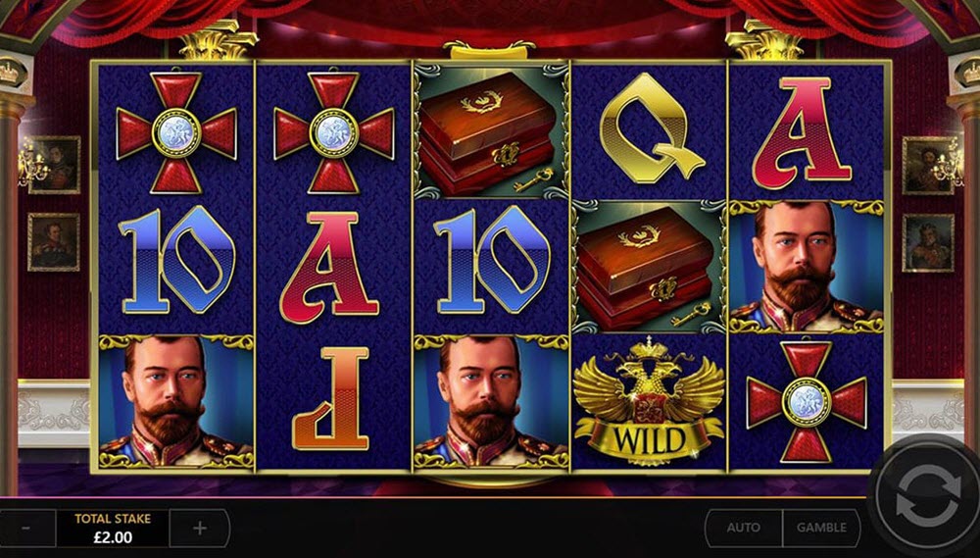
Task: Click the GAMBLE button
Action: (x=821, y=528)
